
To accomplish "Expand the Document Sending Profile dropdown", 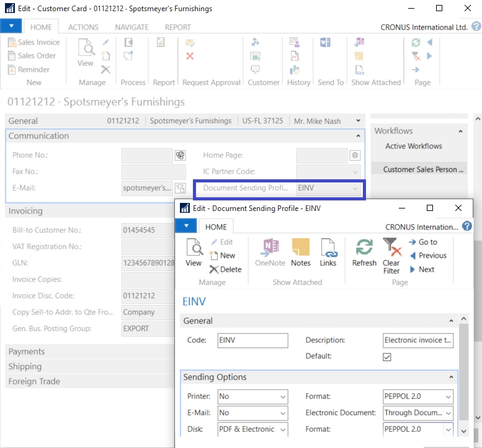I will [355, 188].
